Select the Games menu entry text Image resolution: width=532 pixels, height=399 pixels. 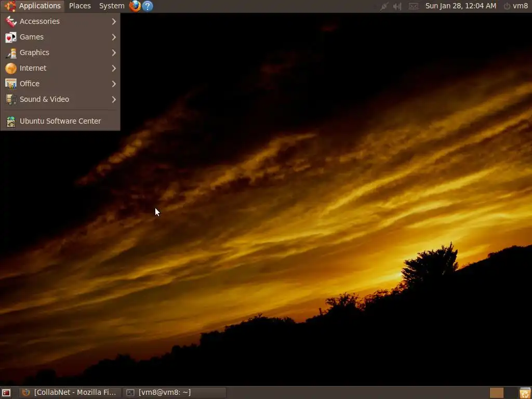tap(32, 37)
